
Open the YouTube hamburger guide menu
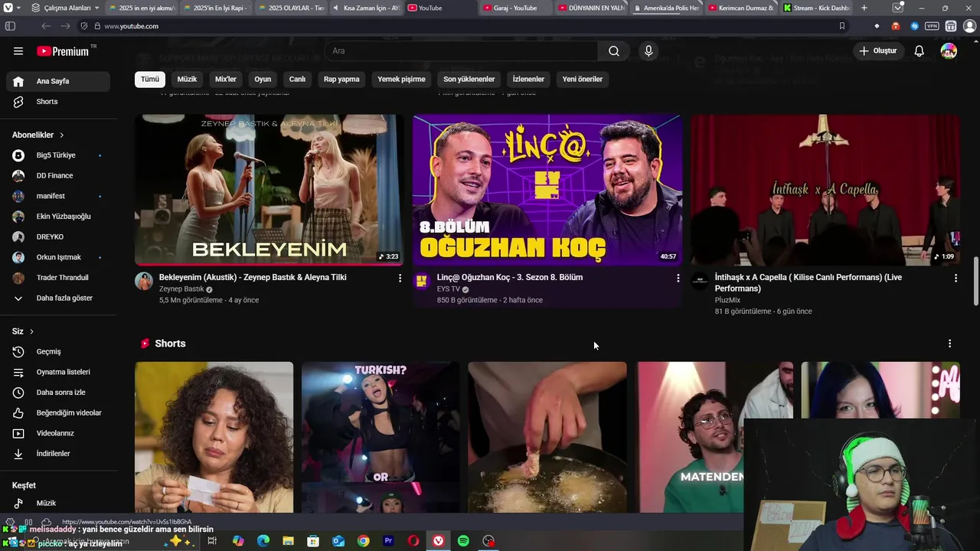pos(18,51)
